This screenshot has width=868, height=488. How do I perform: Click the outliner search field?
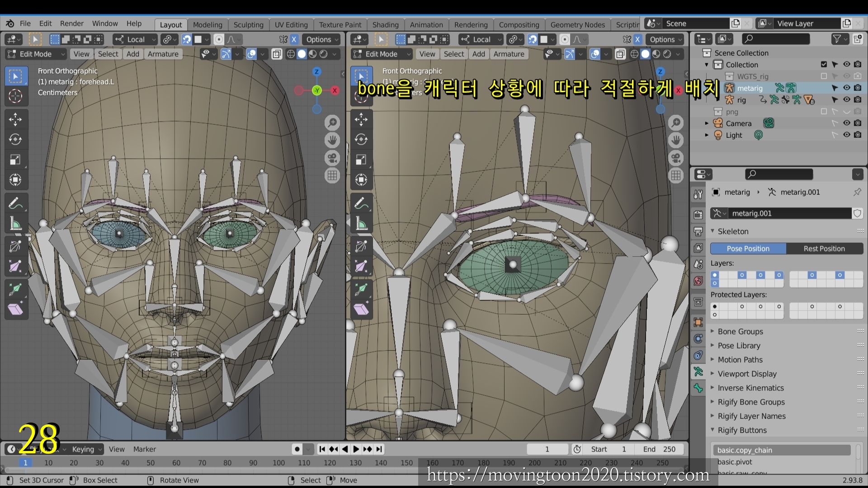pyautogui.click(x=776, y=39)
